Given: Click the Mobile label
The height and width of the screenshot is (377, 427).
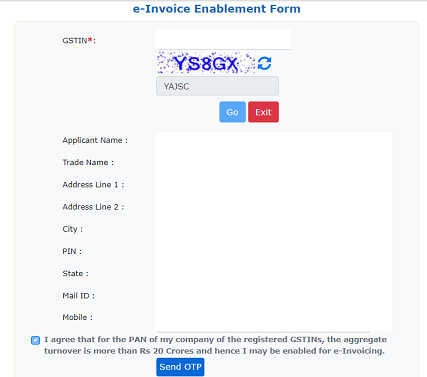Looking at the screenshot, I should [x=78, y=317].
